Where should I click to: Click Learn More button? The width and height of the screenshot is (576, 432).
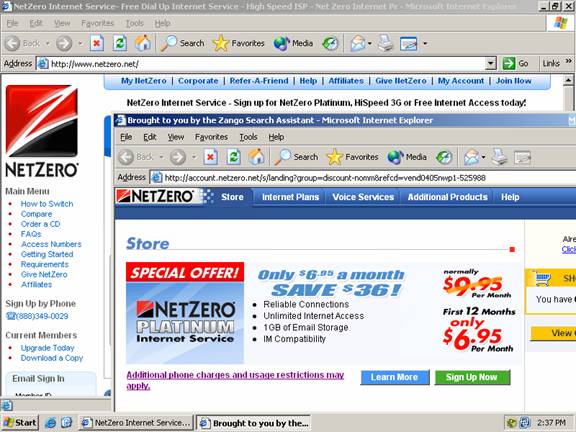[395, 377]
